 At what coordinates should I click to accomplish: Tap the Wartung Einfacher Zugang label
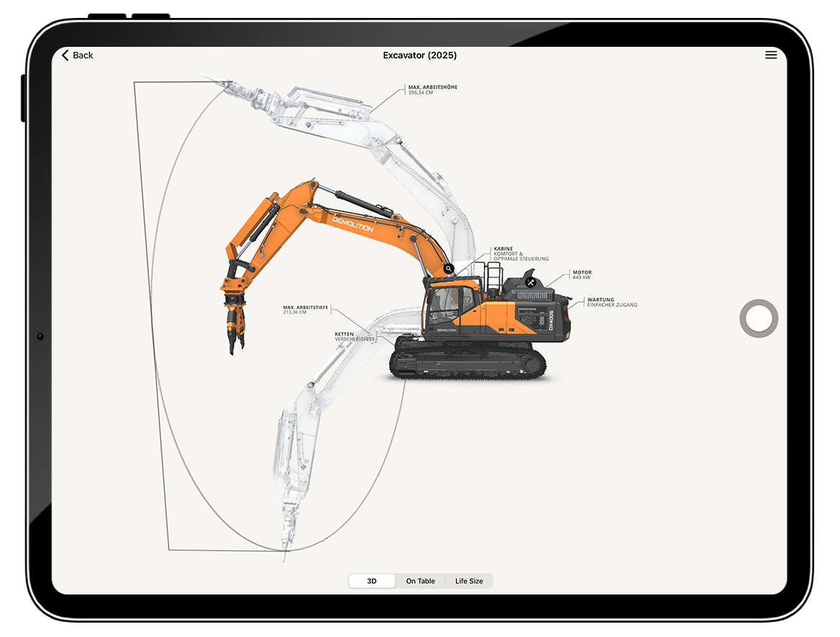(x=612, y=302)
